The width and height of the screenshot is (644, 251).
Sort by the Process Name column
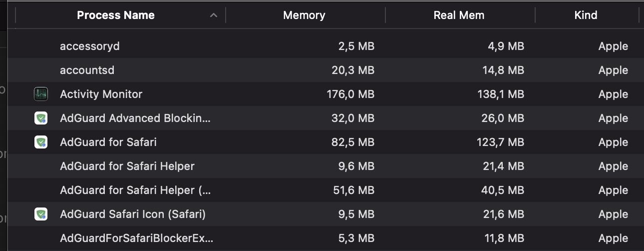116,15
